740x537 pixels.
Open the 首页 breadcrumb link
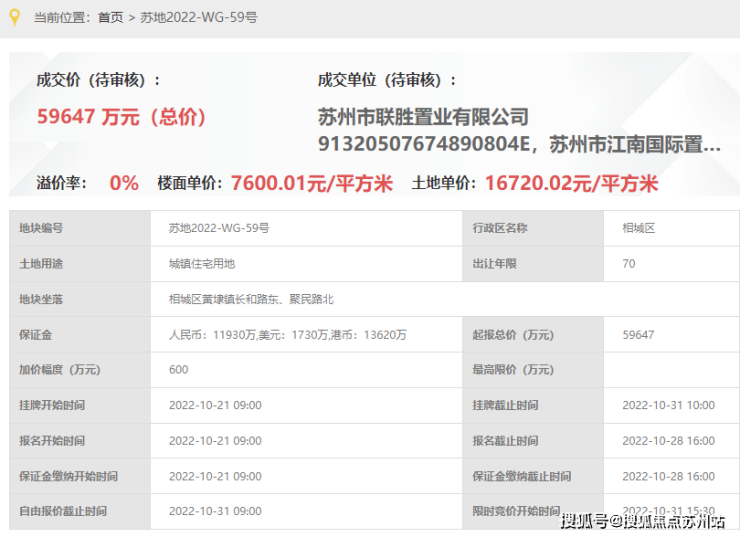tap(110, 18)
